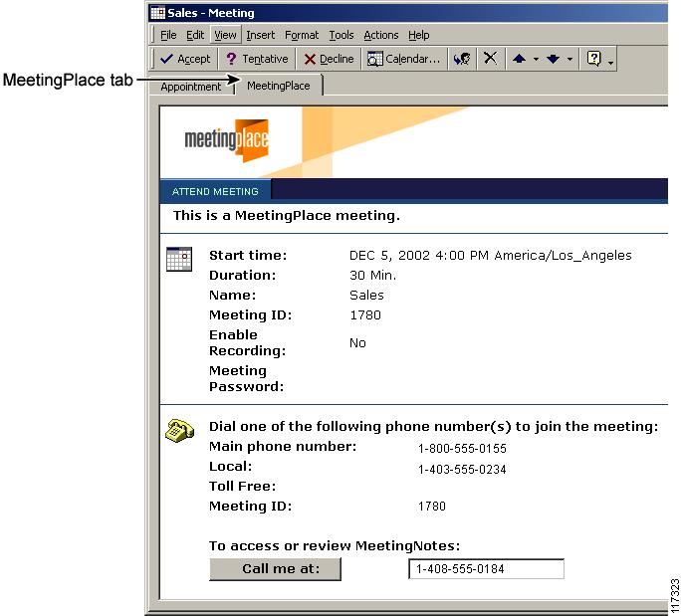681x616 pixels.
Task: Click the 30 Min. duration value
Action: coord(372,276)
